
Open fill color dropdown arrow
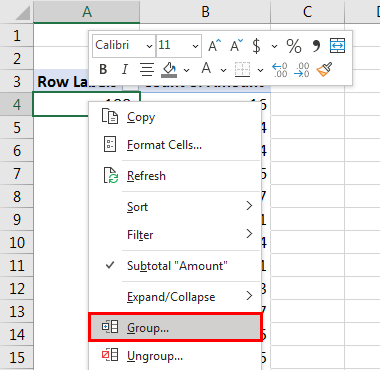coord(187,70)
